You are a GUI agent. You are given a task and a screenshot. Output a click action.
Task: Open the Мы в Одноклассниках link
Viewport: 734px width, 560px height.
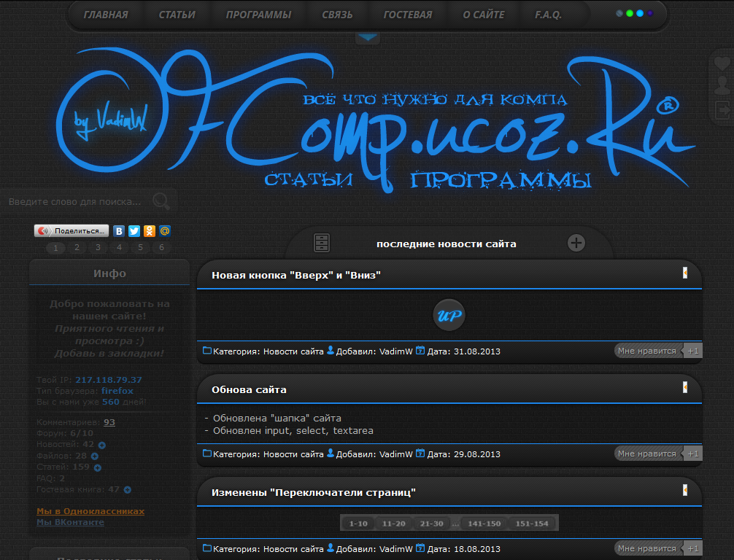[x=90, y=511]
